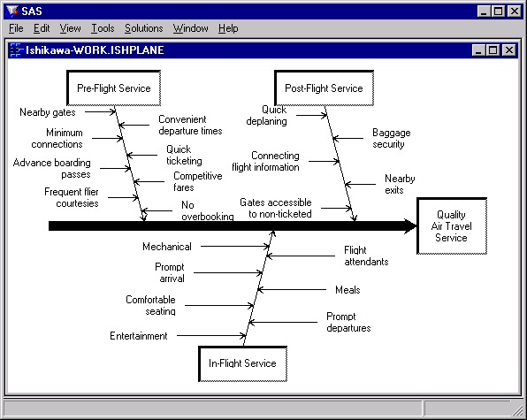Open the Solutions menu

click(144, 28)
